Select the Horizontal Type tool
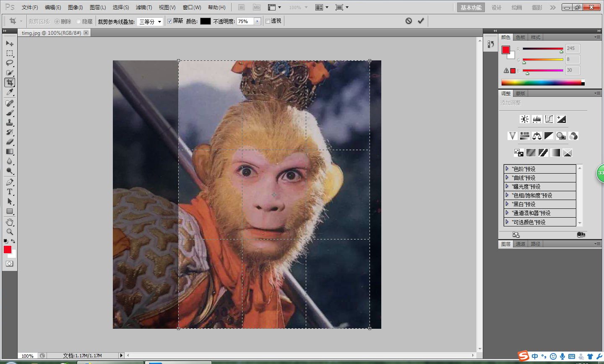This screenshot has height=364, width=604. 10,192
